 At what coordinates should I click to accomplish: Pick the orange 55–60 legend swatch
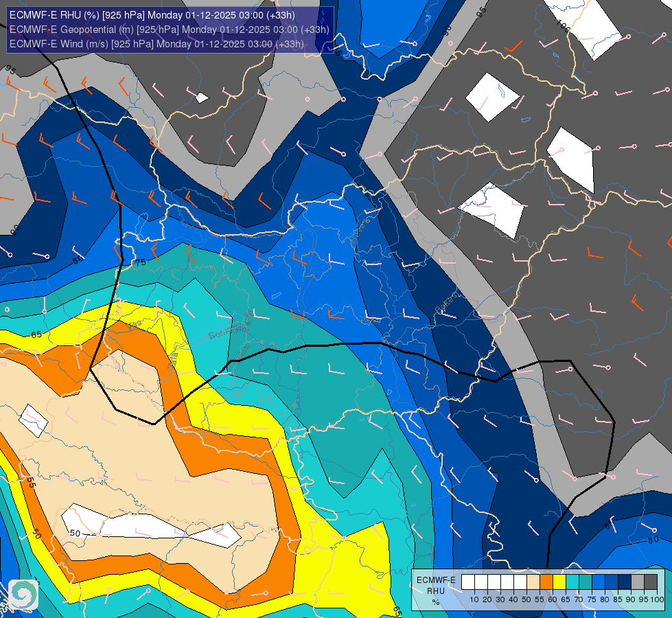(546, 582)
